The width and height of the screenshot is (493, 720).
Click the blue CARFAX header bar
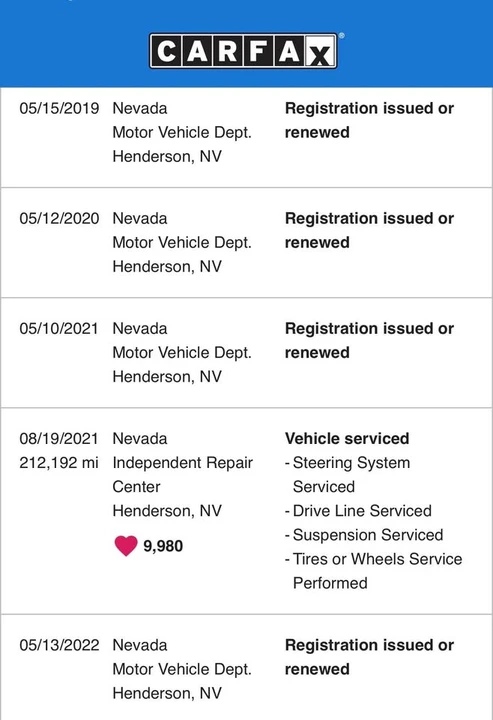(x=246, y=44)
